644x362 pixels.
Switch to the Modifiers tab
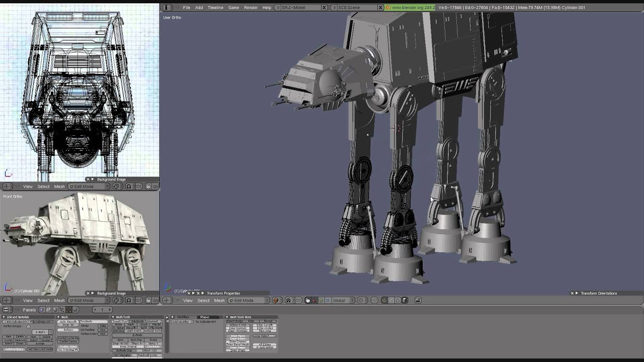(x=183, y=317)
